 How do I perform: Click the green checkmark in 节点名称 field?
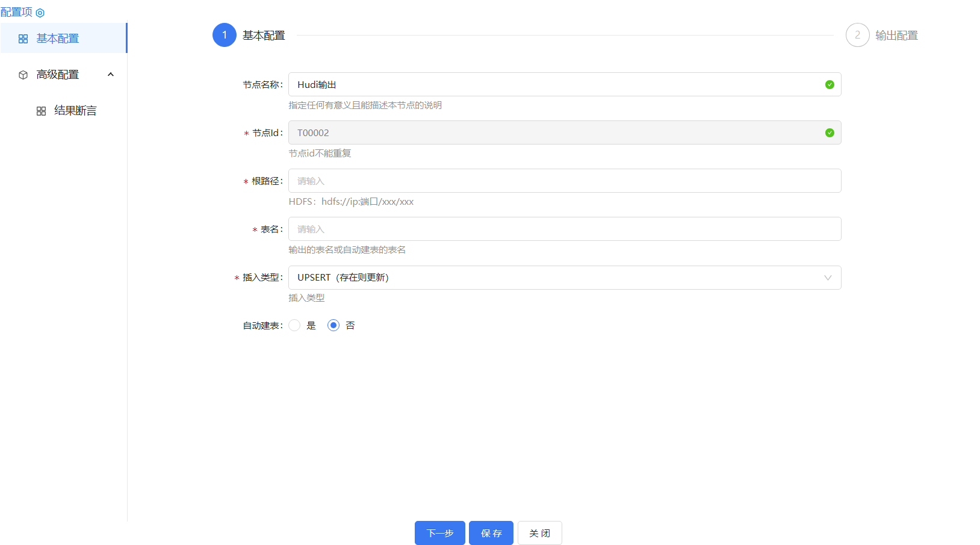830,85
